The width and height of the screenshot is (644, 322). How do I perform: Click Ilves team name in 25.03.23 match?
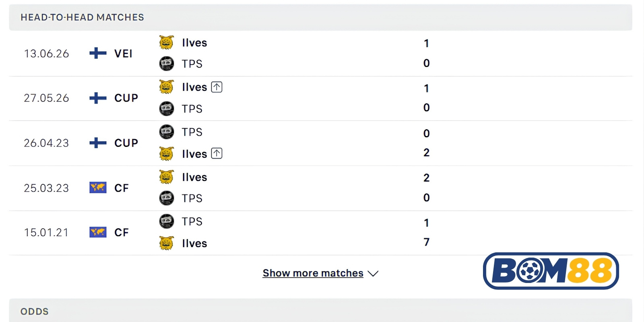tap(194, 177)
